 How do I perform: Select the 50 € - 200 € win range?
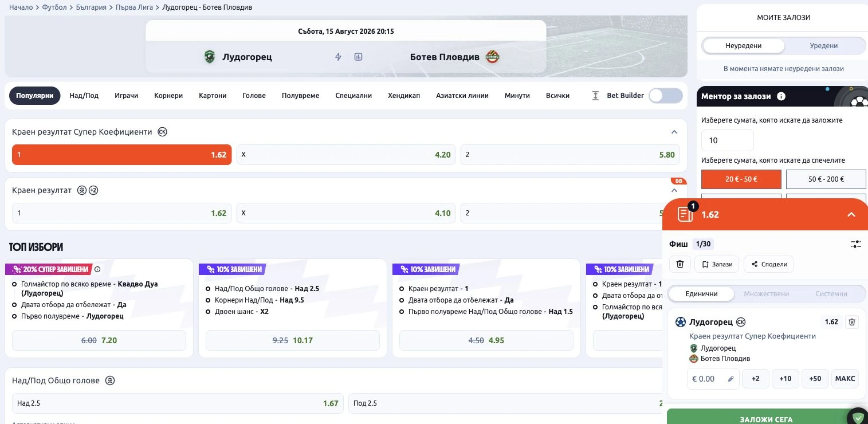pyautogui.click(x=826, y=179)
